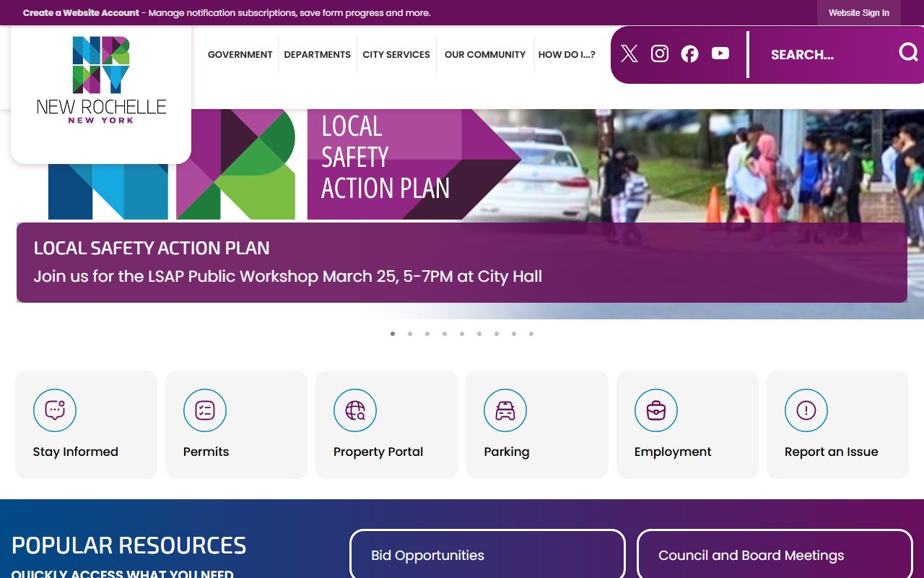924x578 pixels.
Task: Click the Website Sign In button
Action: pyautogui.click(x=859, y=13)
